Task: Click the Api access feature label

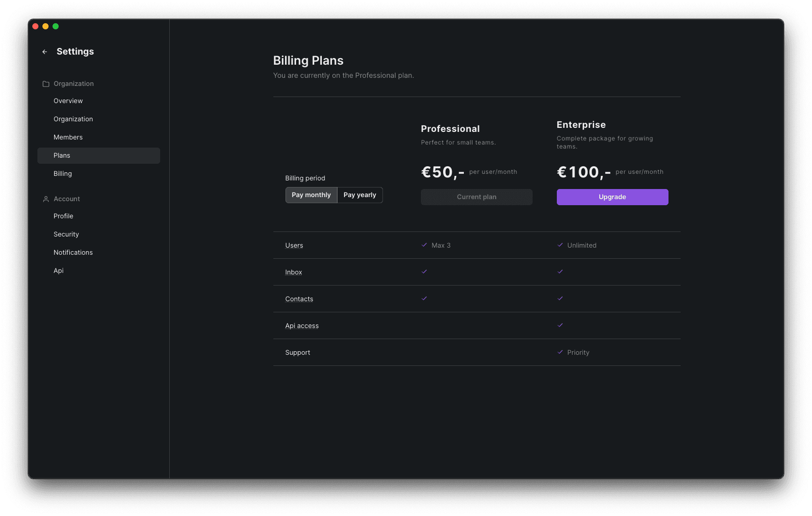Action: coord(302,326)
